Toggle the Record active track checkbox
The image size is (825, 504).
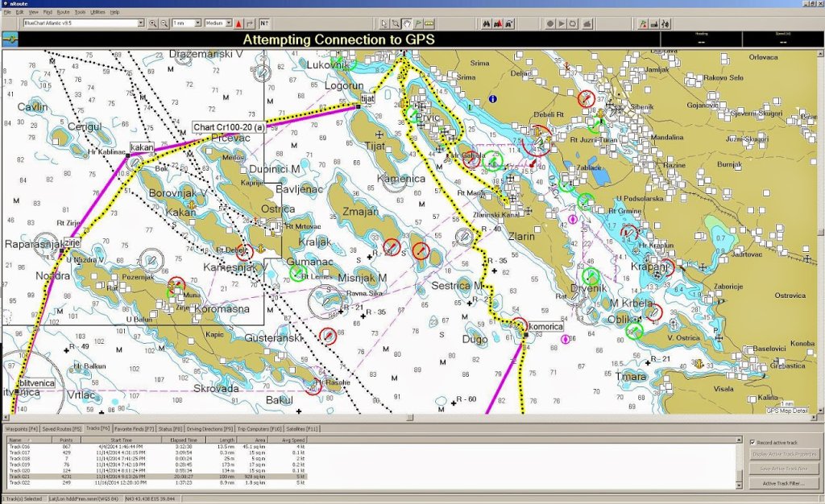point(752,442)
